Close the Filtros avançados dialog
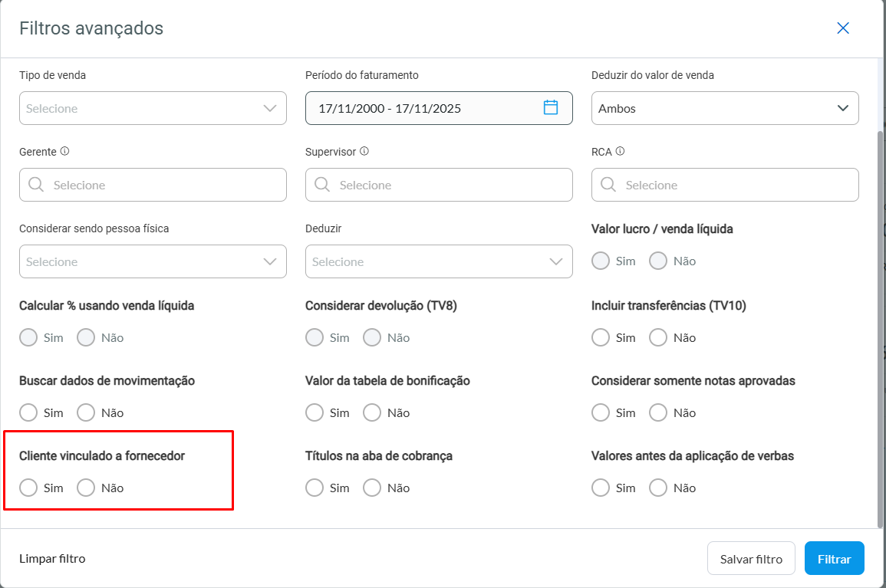The height and width of the screenshot is (588, 886). pyautogui.click(x=843, y=28)
